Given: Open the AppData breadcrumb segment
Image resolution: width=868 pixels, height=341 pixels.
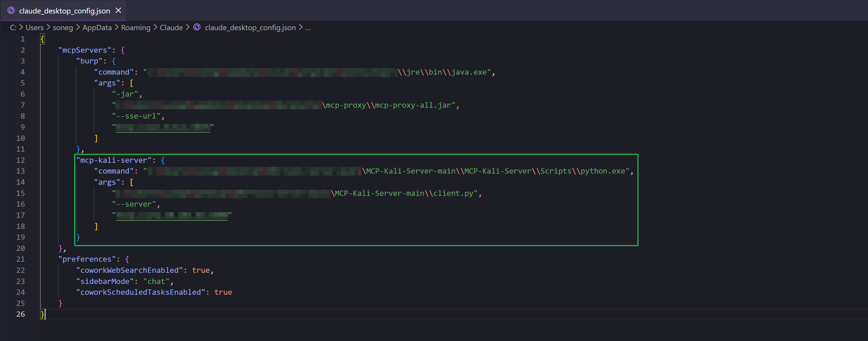Looking at the screenshot, I should [x=97, y=28].
